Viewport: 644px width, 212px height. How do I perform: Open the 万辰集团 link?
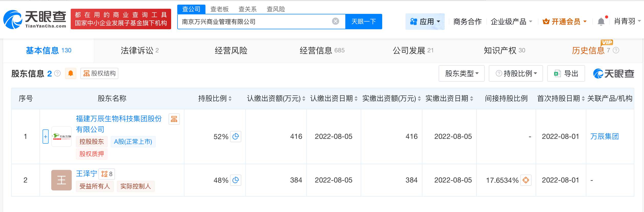click(x=604, y=137)
